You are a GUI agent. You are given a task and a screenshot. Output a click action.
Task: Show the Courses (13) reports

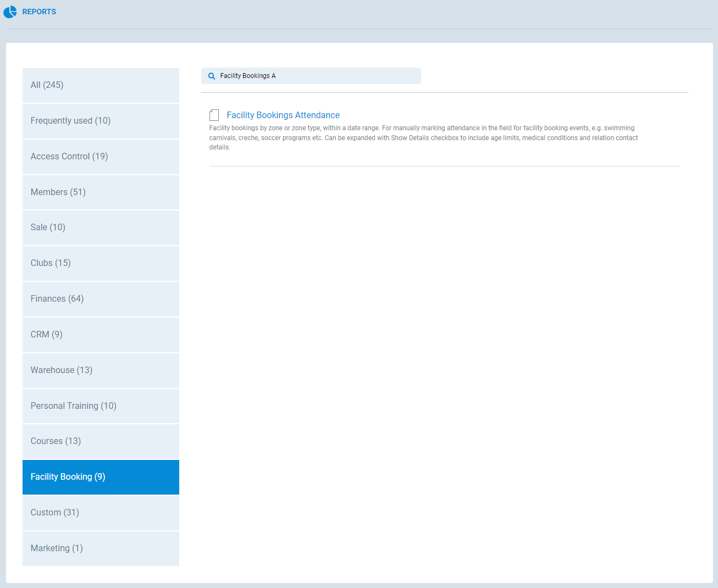(x=101, y=441)
